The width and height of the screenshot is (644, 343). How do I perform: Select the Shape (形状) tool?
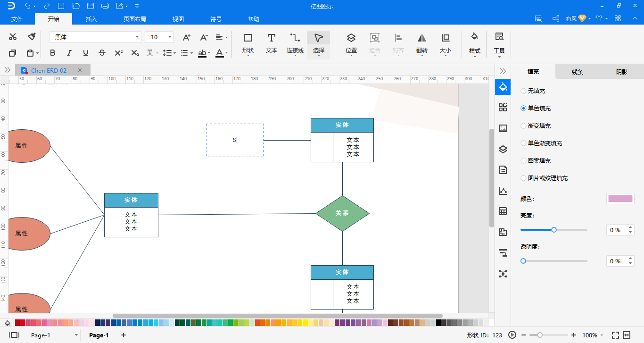[x=248, y=43]
